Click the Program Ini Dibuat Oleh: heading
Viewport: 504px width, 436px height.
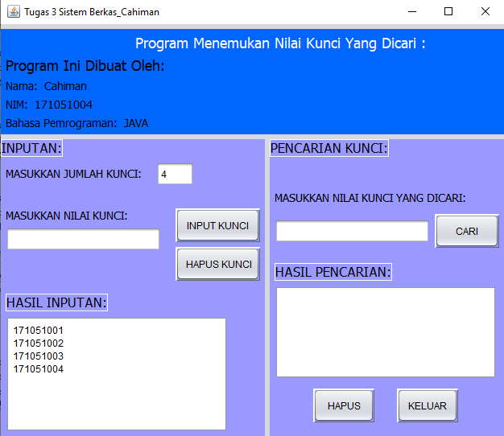(x=85, y=66)
